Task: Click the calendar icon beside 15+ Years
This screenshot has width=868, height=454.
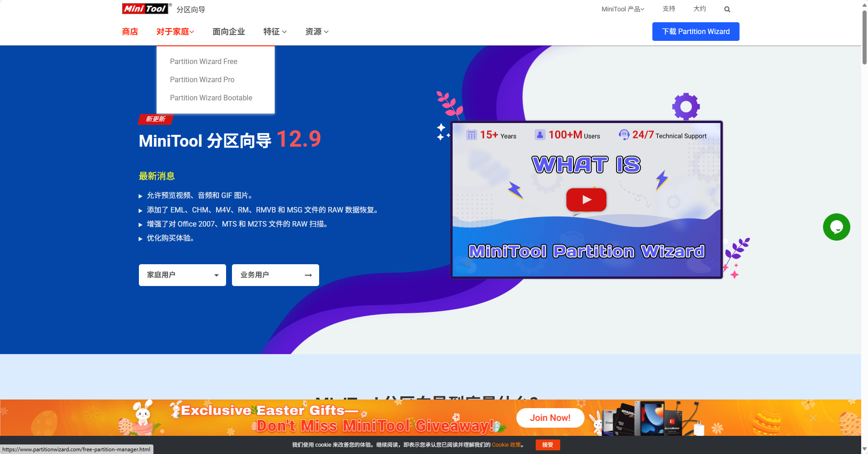Action: [x=471, y=135]
